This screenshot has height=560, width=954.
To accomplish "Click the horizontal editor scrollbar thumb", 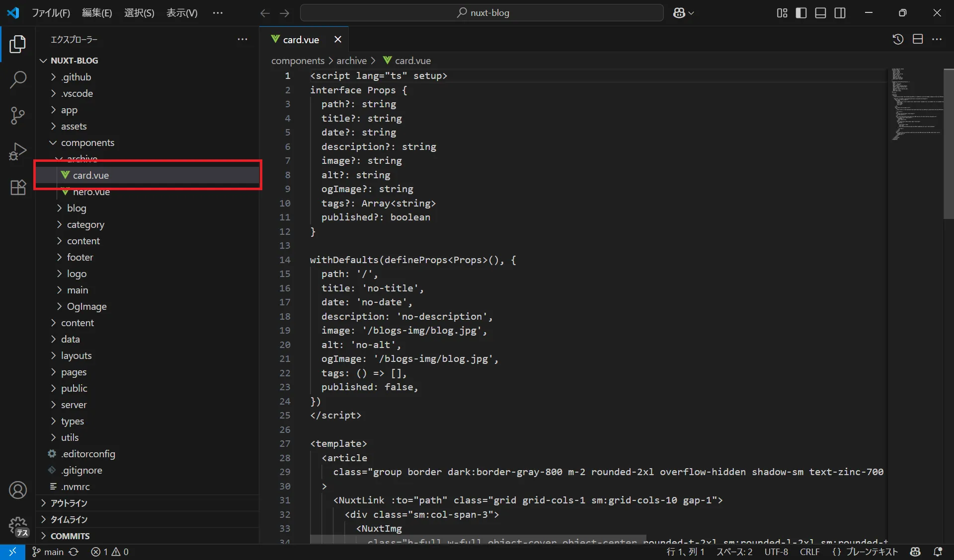I will (478, 539).
